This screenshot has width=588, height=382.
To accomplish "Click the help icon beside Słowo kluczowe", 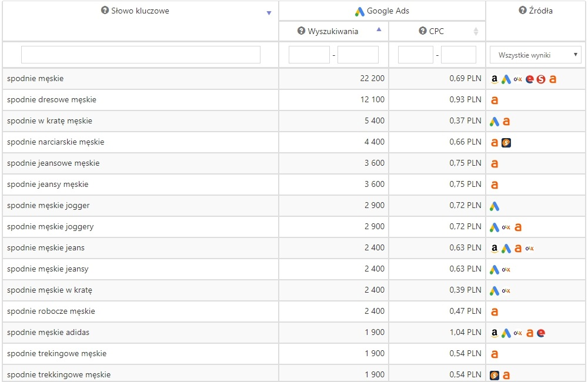I will [x=105, y=11].
